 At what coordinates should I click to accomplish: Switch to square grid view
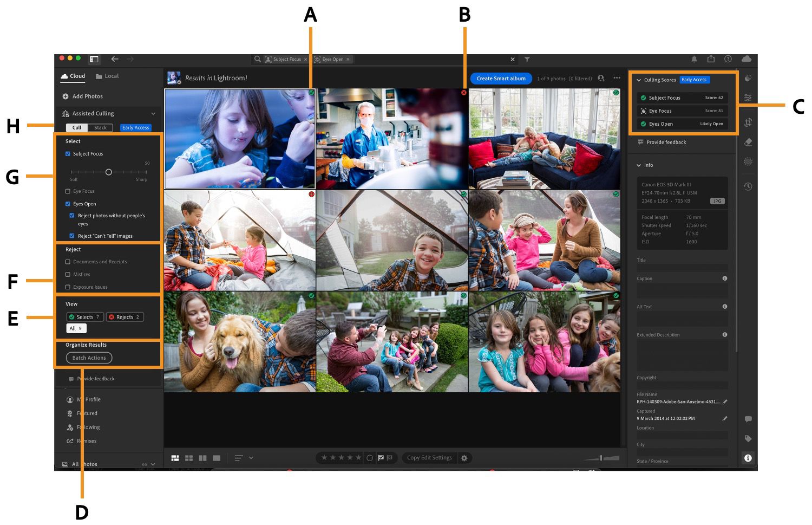pos(189,458)
